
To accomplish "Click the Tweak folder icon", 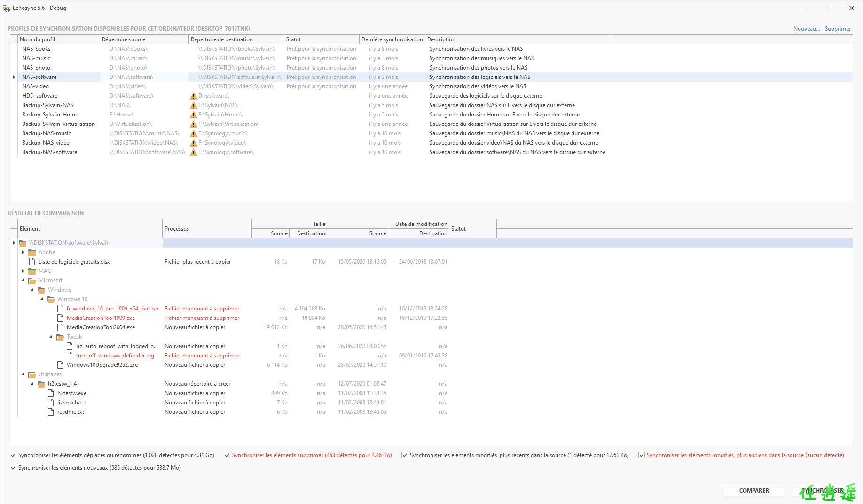I will 60,337.
